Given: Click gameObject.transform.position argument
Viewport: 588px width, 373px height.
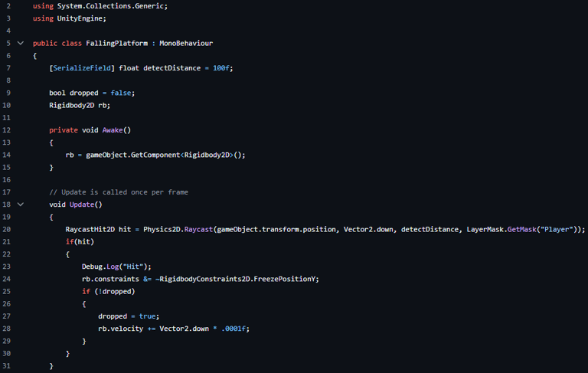Looking at the screenshot, I should pyautogui.click(x=276, y=229).
